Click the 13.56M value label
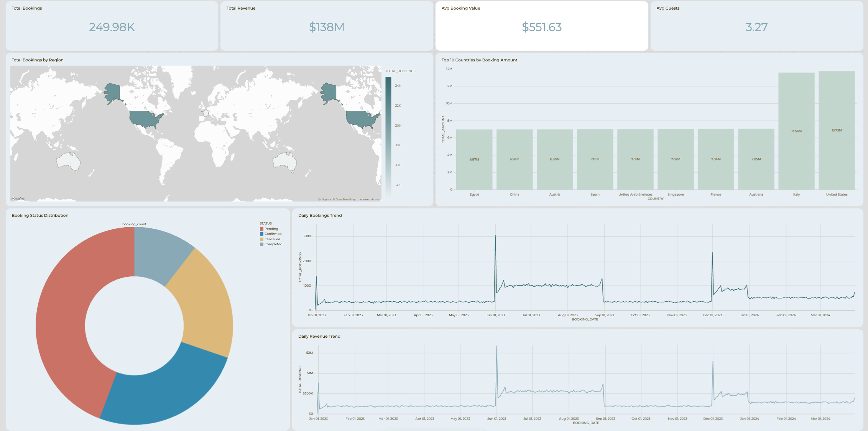The width and height of the screenshot is (868, 431). tap(796, 131)
